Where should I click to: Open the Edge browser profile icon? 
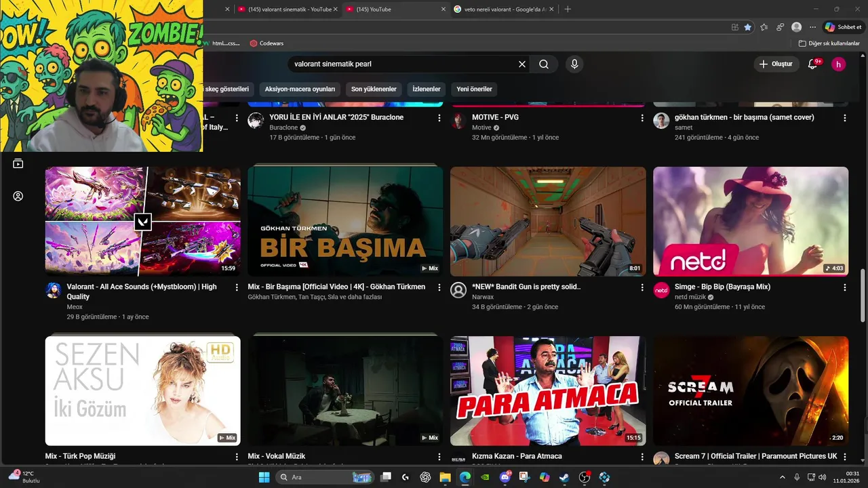point(797,27)
